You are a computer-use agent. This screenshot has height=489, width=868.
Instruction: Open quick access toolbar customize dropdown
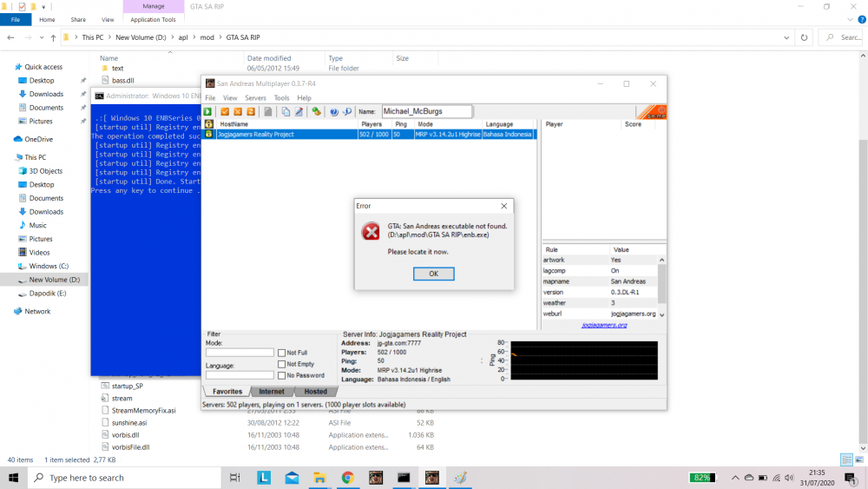pos(43,7)
